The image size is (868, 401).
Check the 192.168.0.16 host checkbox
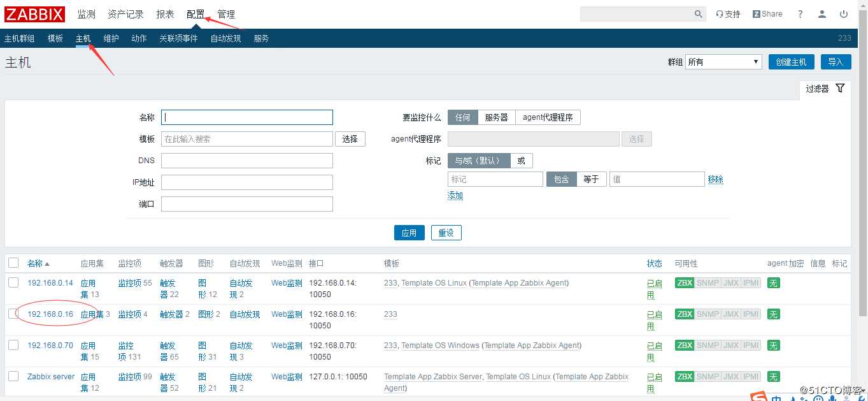pos(13,313)
